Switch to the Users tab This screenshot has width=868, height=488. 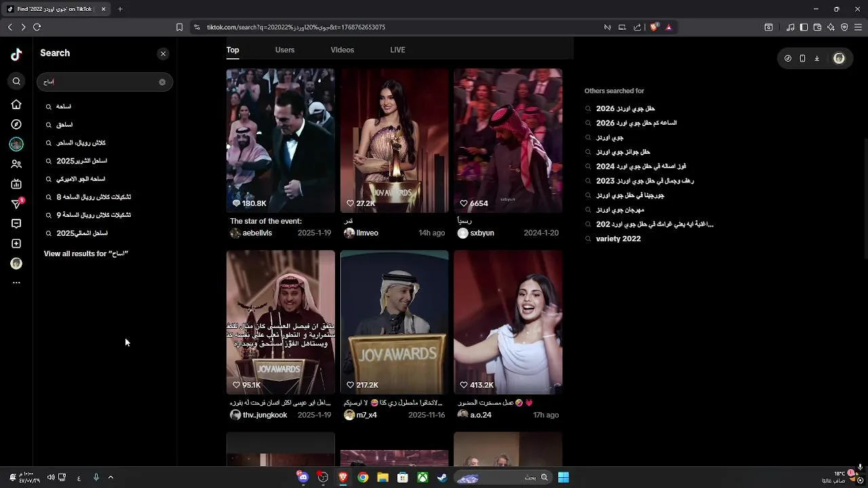(285, 49)
